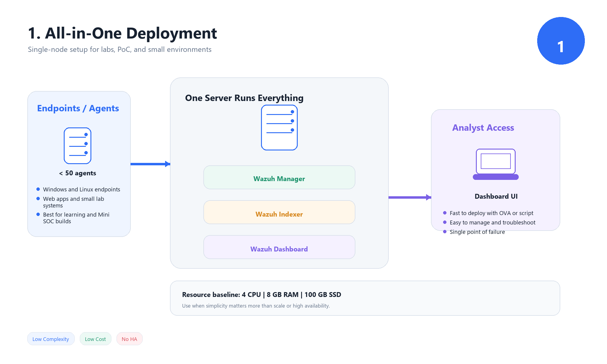
Task: Click the 'Endpoints / Agents' heading
Action: click(78, 108)
